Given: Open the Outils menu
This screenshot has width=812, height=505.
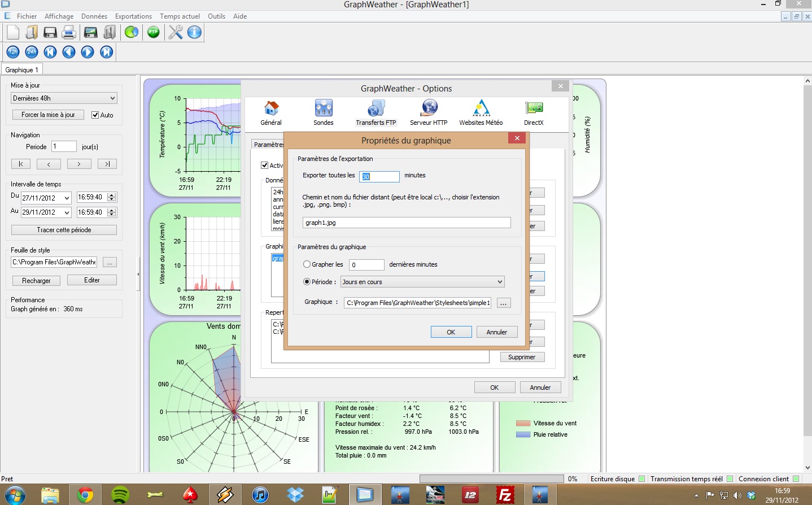Looking at the screenshot, I should (216, 16).
